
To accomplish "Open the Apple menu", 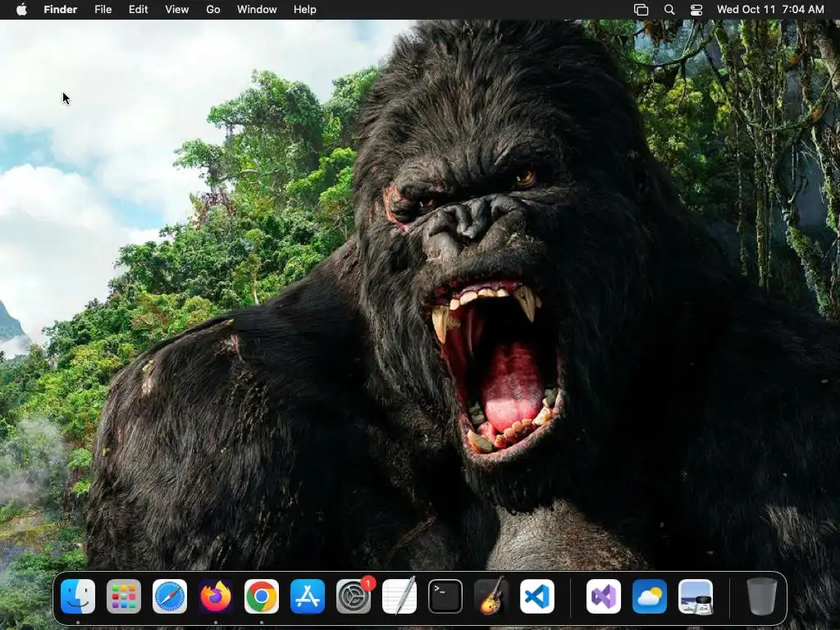I will 21,10.
